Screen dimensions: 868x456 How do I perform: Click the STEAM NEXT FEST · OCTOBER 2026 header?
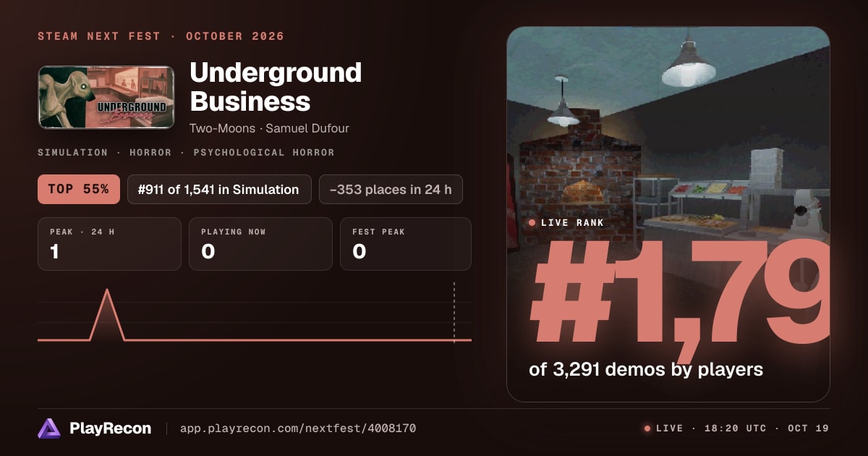coord(161,36)
